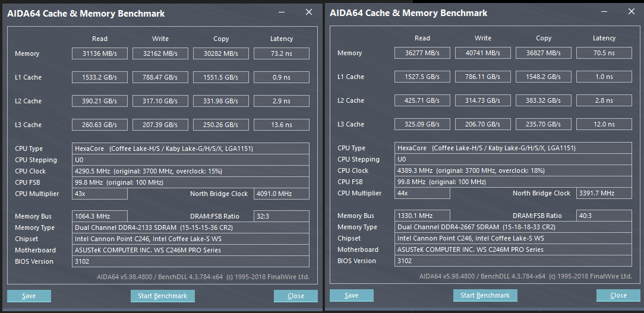644x313 pixels.
Task: Click L1 Cache Latency 0.9 ns
Action: pos(282,77)
